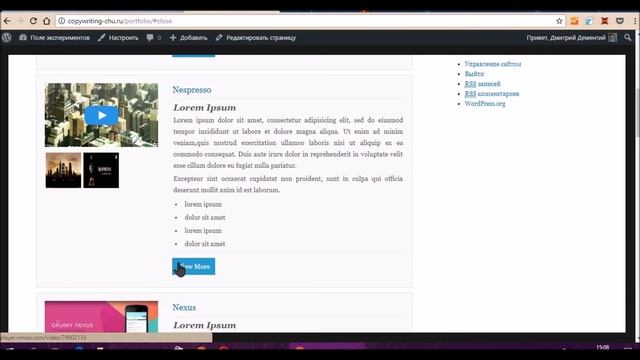Click the site info icon in address bar
This screenshot has width=640, height=360.
[x=61, y=21]
